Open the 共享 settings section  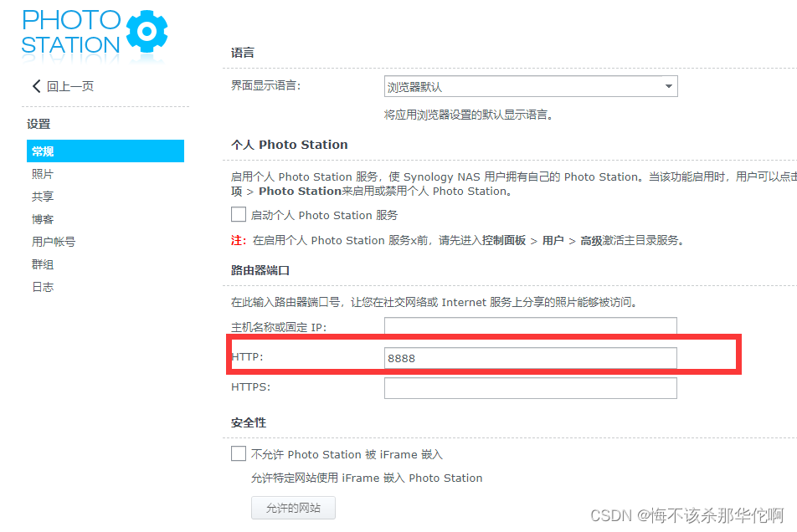43,197
